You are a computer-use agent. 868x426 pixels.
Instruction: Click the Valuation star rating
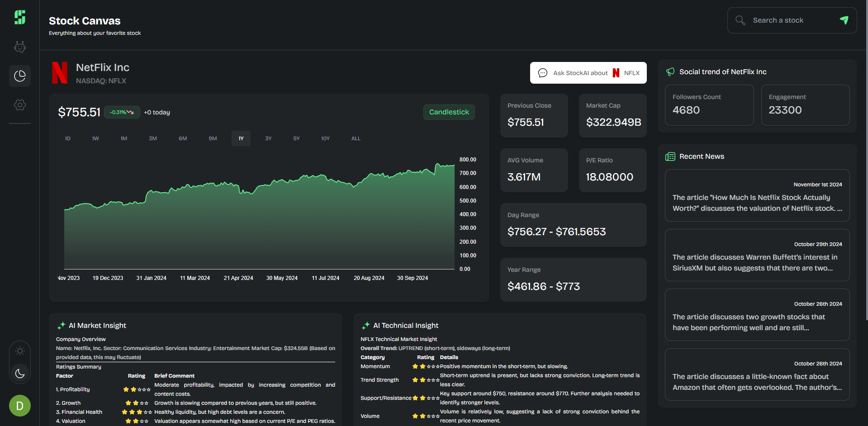[137, 421]
